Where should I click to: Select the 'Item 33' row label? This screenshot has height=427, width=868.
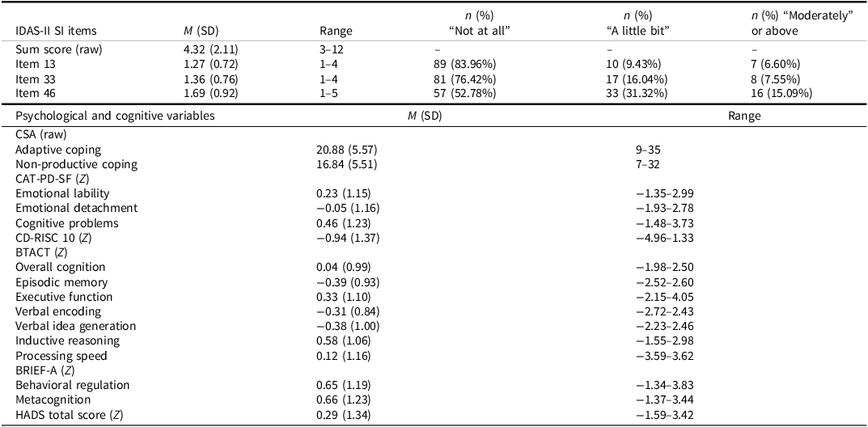[x=34, y=78]
